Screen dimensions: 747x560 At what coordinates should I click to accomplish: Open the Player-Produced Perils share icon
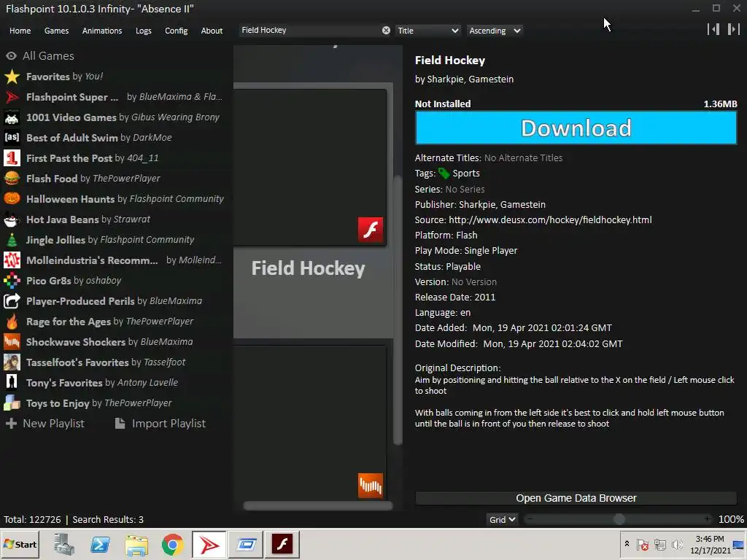point(12,301)
